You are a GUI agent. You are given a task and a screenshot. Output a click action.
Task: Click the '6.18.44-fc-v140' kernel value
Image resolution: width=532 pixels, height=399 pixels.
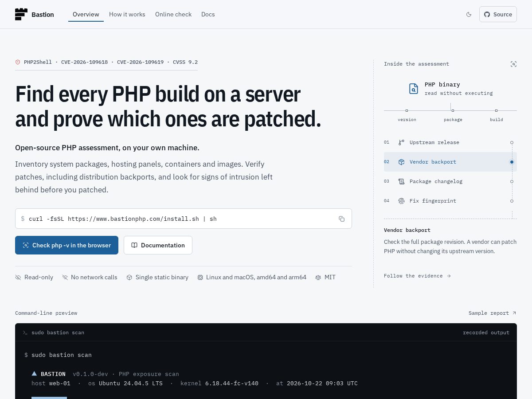[x=232, y=383]
